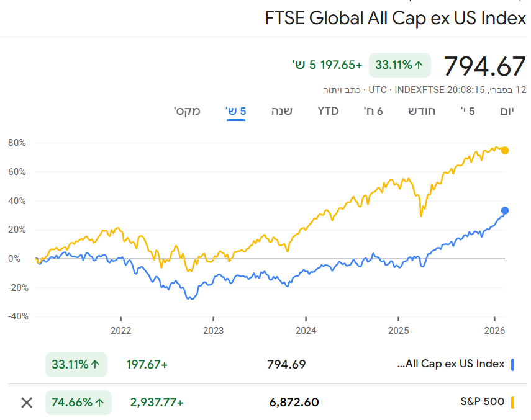
Task: Select the שנה (1 year) range tab
Action: pos(282,111)
